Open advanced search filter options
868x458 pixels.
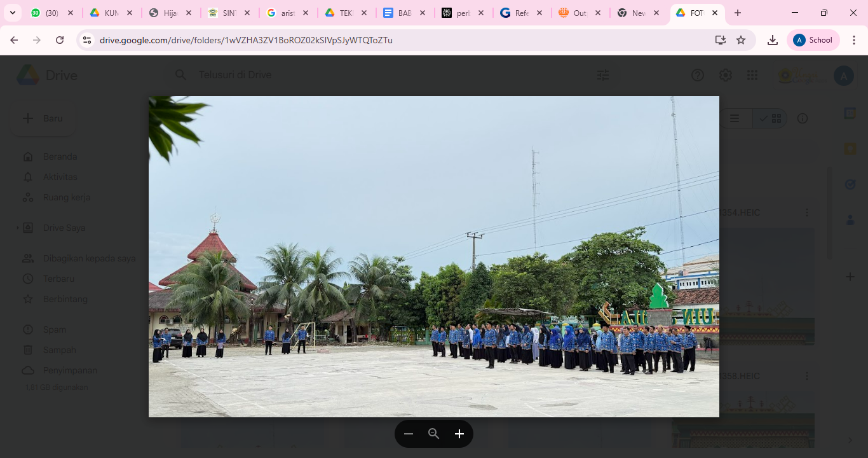point(603,75)
